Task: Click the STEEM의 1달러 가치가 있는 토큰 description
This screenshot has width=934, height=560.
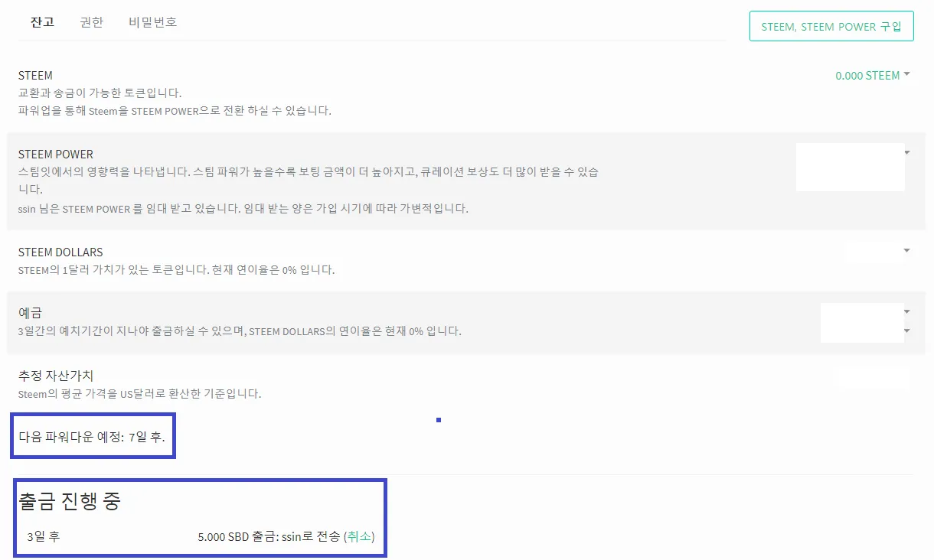Action: click(177, 269)
